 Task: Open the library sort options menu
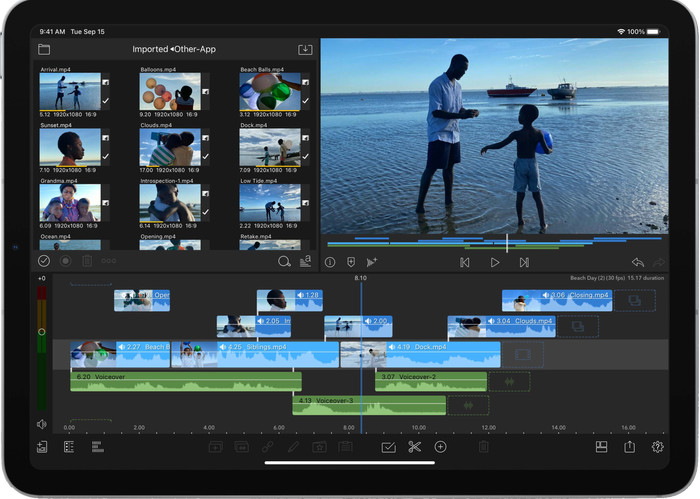pos(305,261)
